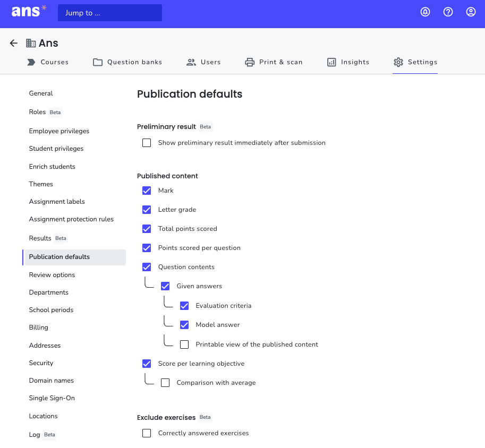The height and width of the screenshot is (448, 485).
Task: Switch to the Courses tab
Action: [48, 62]
